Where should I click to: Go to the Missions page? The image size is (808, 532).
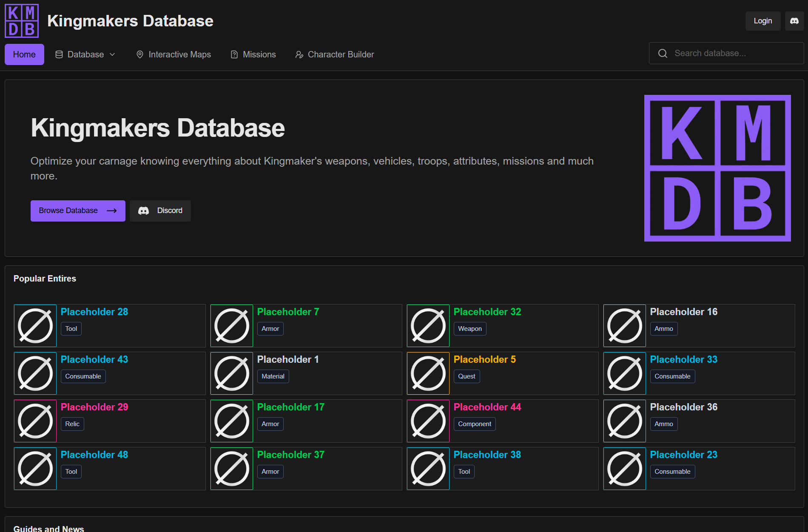[x=253, y=54]
